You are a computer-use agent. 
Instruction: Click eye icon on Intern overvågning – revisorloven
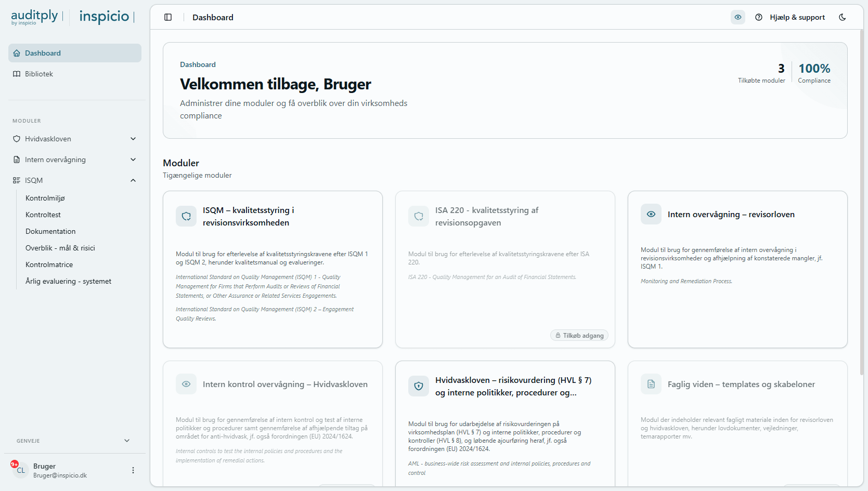pyautogui.click(x=651, y=214)
